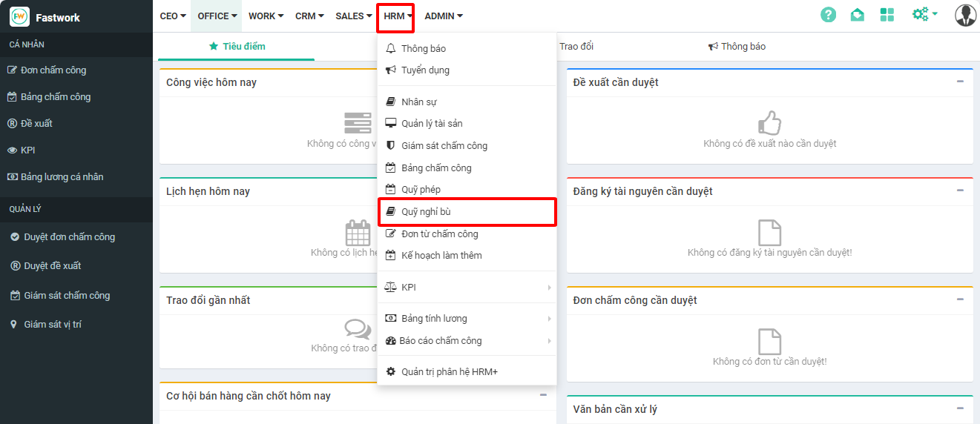Click the Fastwork logo icon
Screen dimensions: 980x424
pyautogui.click(x=19, y=16)
